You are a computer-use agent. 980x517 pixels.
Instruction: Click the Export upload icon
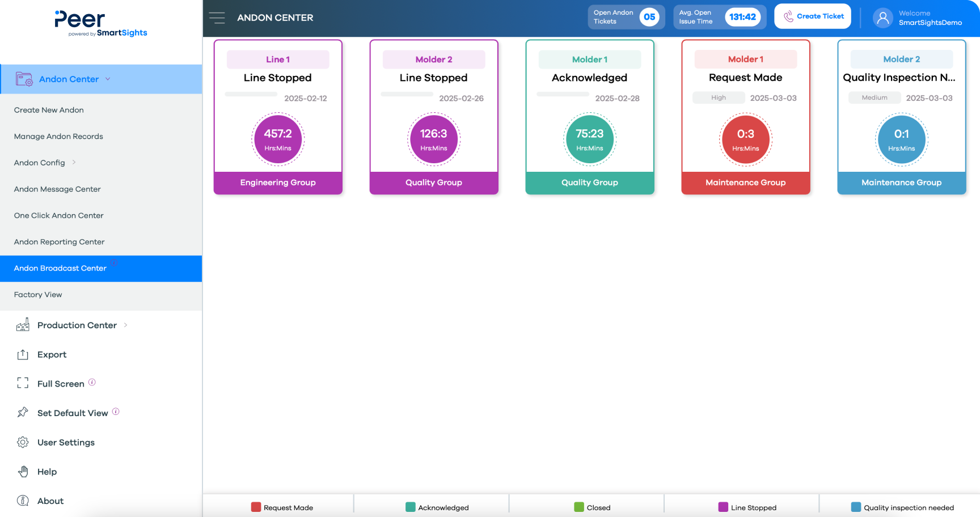coord(23,355)
